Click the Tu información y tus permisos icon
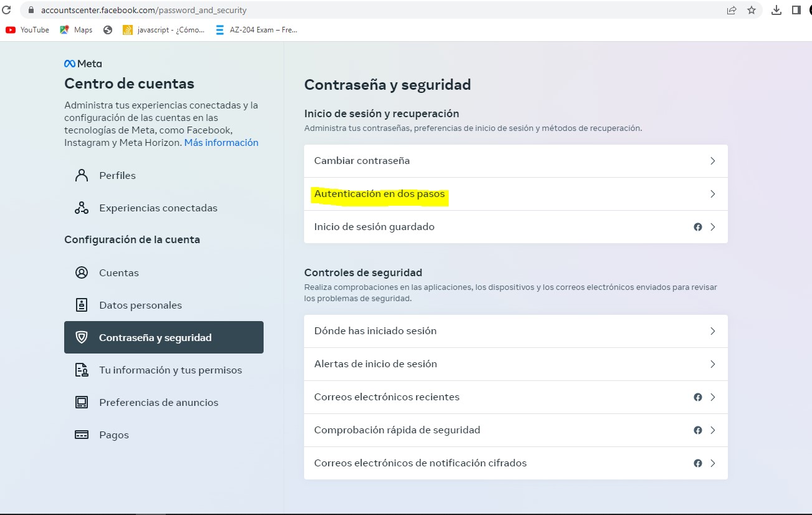812x515 pixels. click(82, 370)
